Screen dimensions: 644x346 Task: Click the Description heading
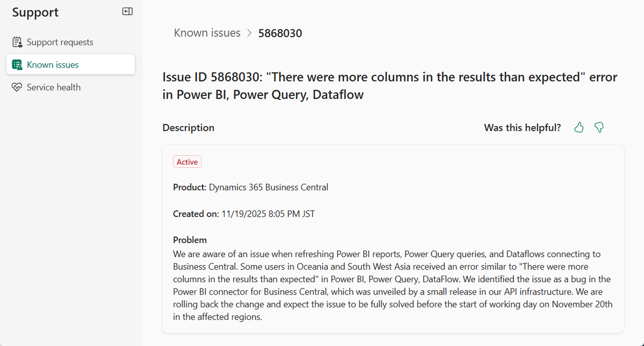point(188,128)
